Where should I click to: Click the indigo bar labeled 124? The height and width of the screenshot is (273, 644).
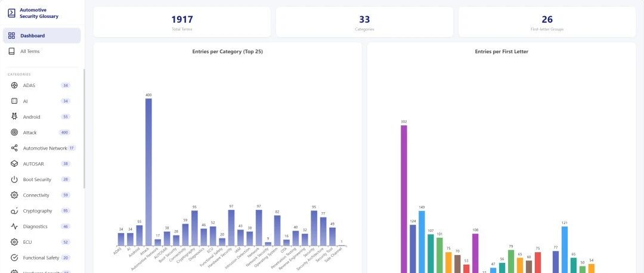(413, 249)
